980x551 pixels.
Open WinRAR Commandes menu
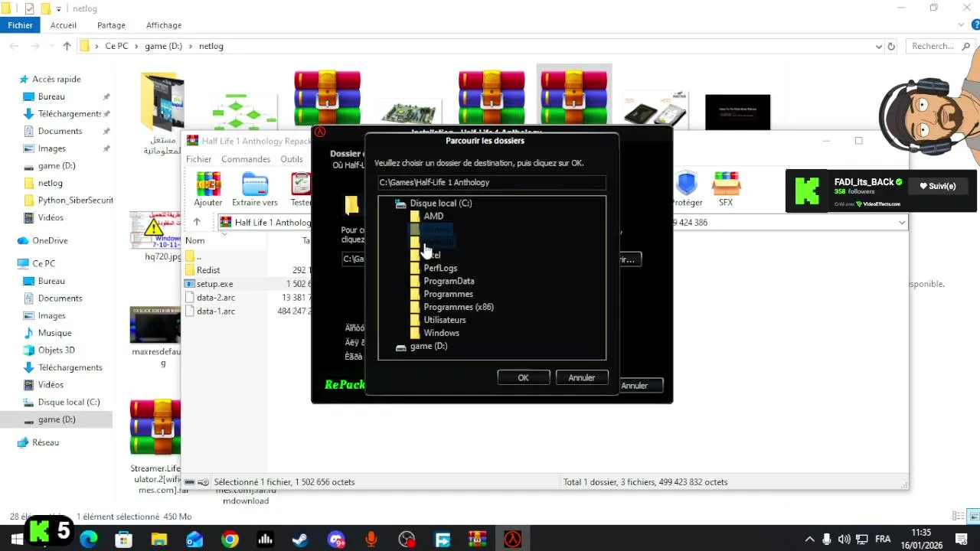coord(246,159)
